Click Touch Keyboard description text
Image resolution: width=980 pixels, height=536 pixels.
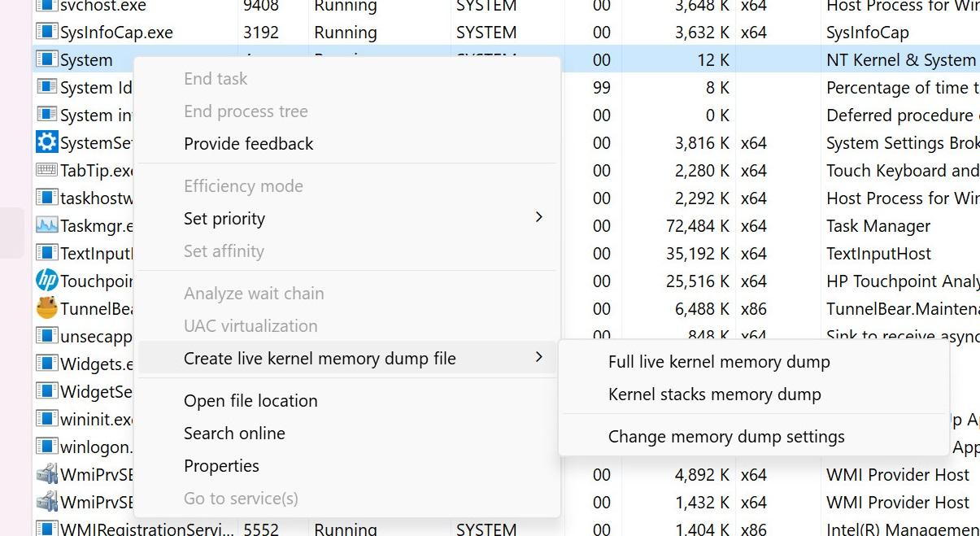pos(903,170)
